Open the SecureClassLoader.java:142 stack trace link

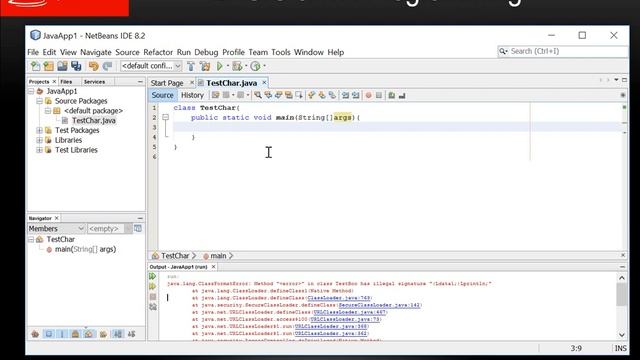point(379,305)
